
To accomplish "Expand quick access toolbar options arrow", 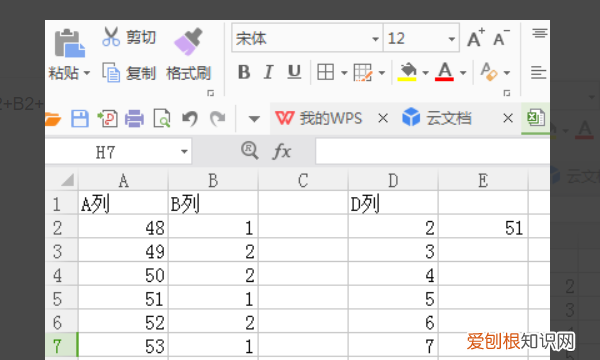I will (254, 119).
